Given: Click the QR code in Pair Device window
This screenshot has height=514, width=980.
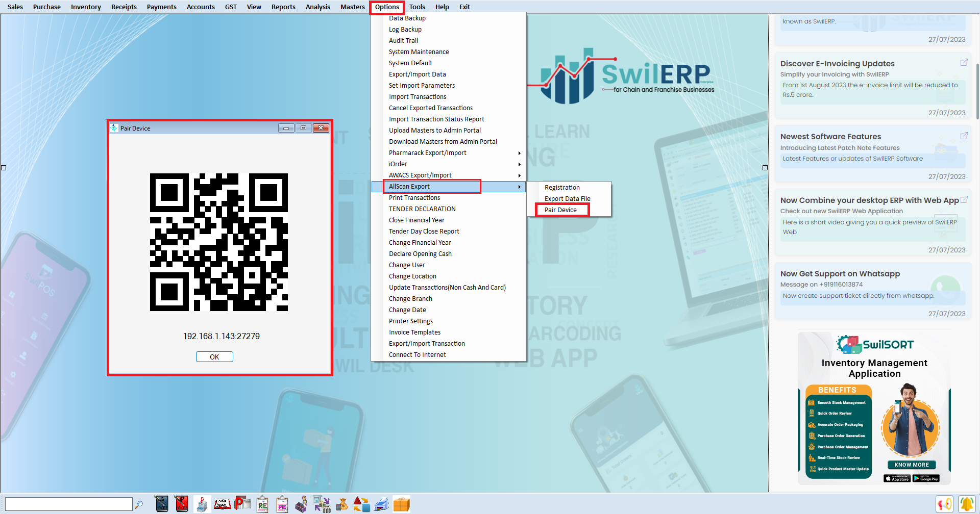Looking at the screenshot, I should [x=219, y=242].
